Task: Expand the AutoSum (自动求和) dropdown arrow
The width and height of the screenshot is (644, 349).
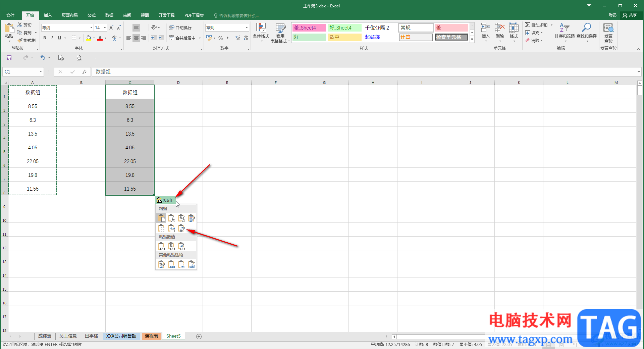Action: point(551,25)
